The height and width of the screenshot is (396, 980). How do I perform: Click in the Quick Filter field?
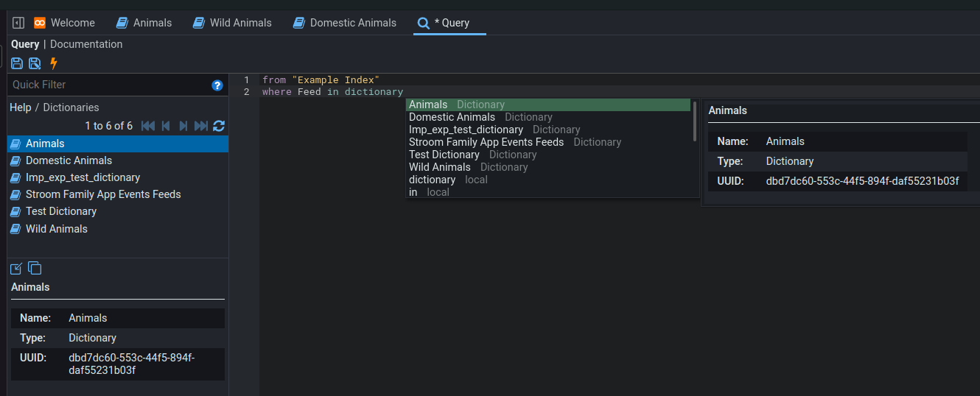(107, 85)
